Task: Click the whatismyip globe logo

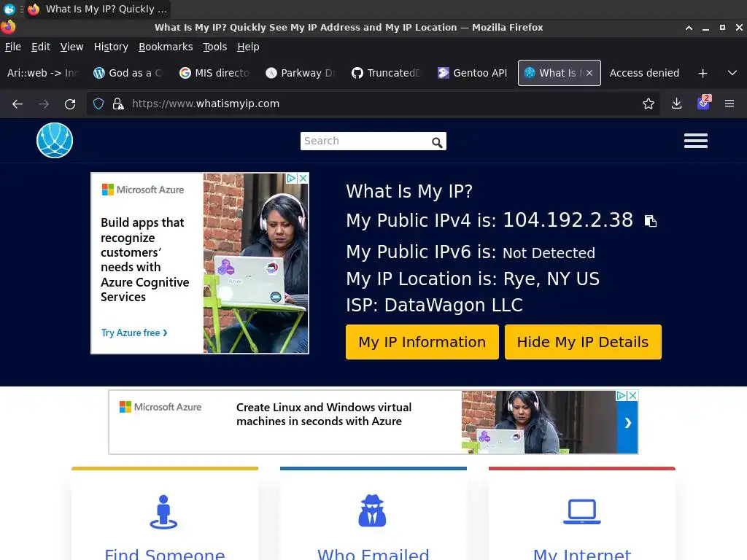Action: click(55, 141)
